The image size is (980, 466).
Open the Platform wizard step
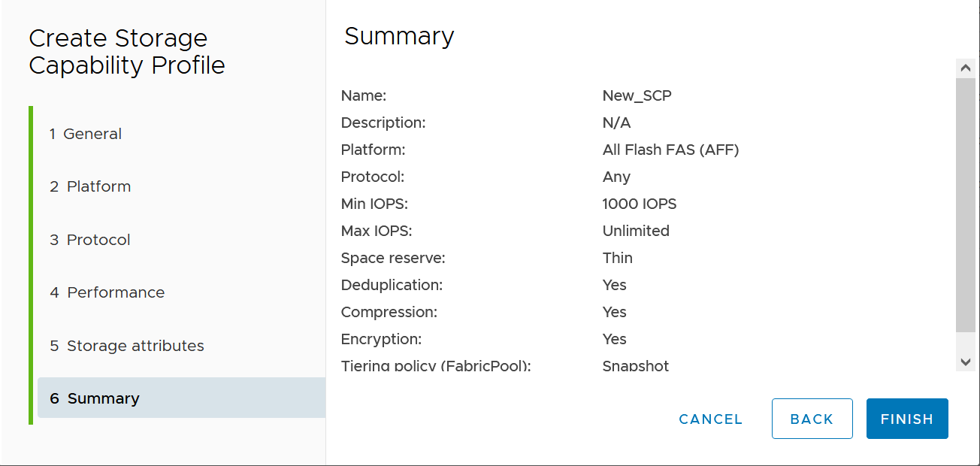click(90, 186)
